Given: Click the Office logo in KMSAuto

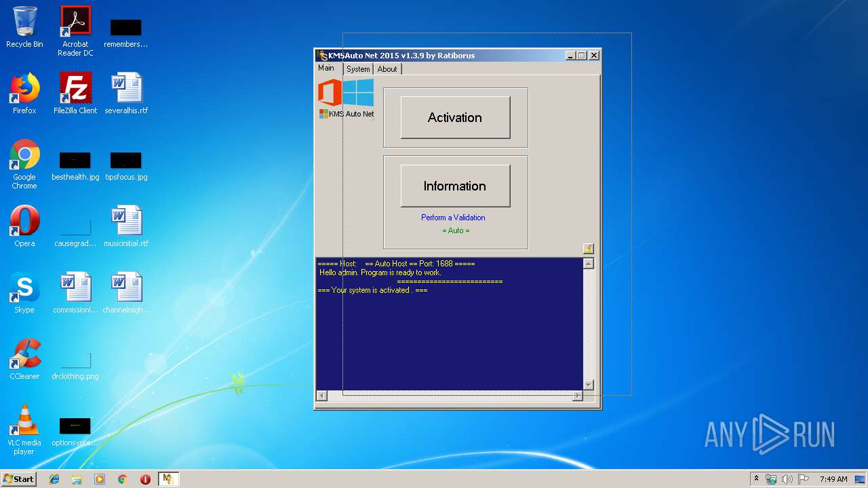Looking at the screenshot, I should point(330,93).
